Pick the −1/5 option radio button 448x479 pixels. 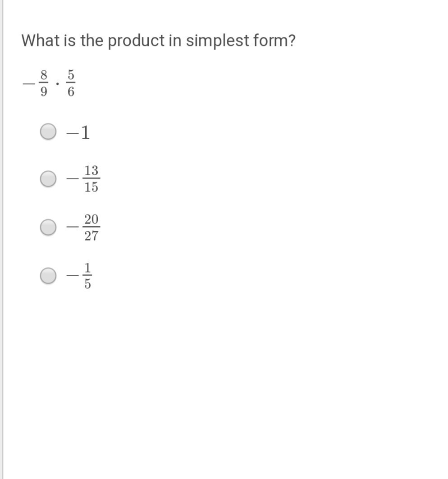[48, 275]
